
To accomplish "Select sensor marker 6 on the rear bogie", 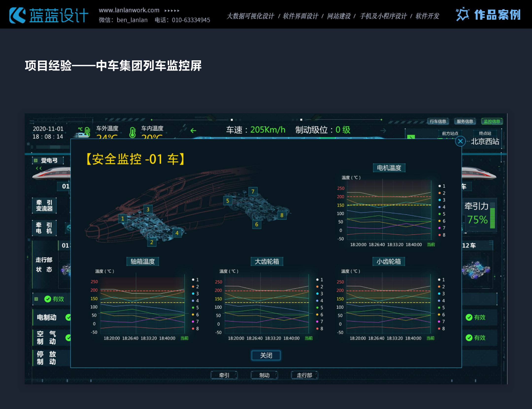I will [x=256, y=224].
